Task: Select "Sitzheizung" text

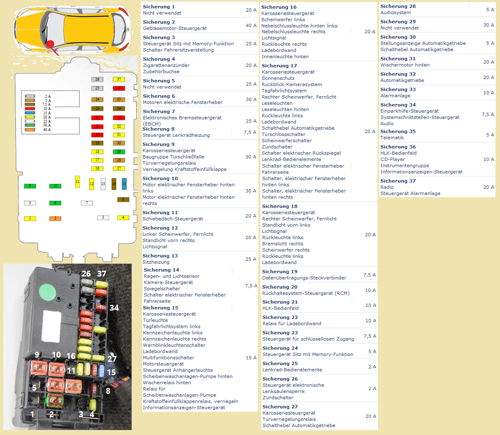Action: 156,262
